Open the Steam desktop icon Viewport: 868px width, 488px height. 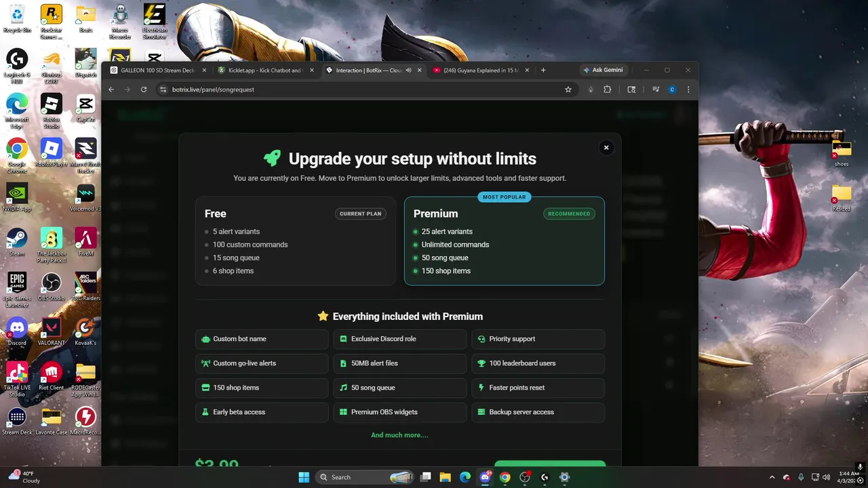pos(17,242)
